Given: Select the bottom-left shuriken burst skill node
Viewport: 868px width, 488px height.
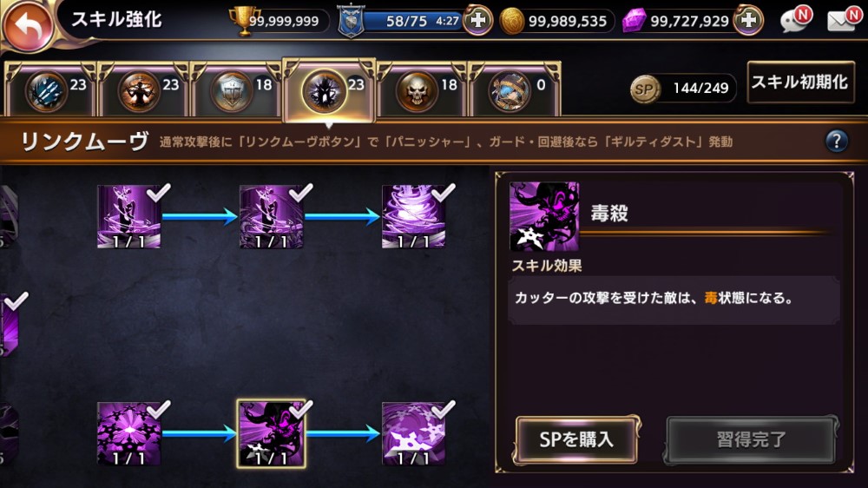Looking at the screenshot, I should (x=129, y=433).
